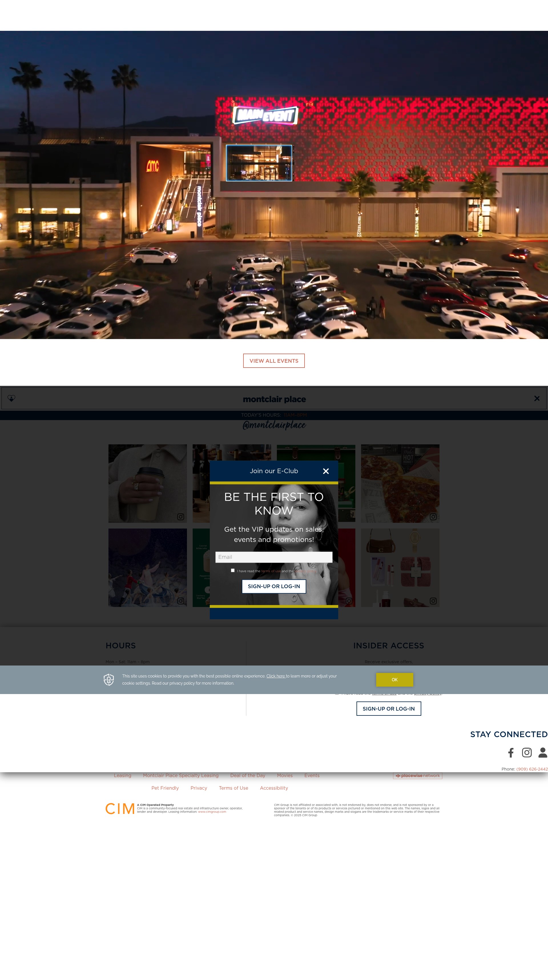Screen dimensions: 548x980
Task: Open the pizza Instagram photo
Action: tap(400, 483)
